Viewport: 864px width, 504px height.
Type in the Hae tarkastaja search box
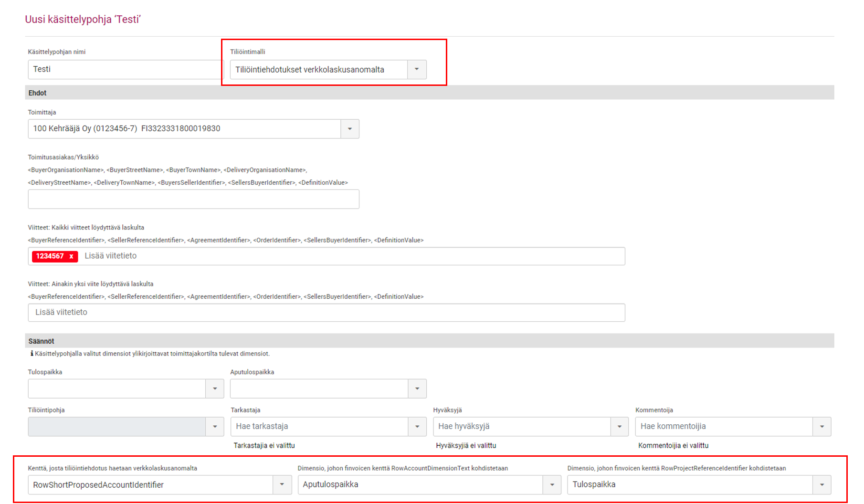coord(319,427)
